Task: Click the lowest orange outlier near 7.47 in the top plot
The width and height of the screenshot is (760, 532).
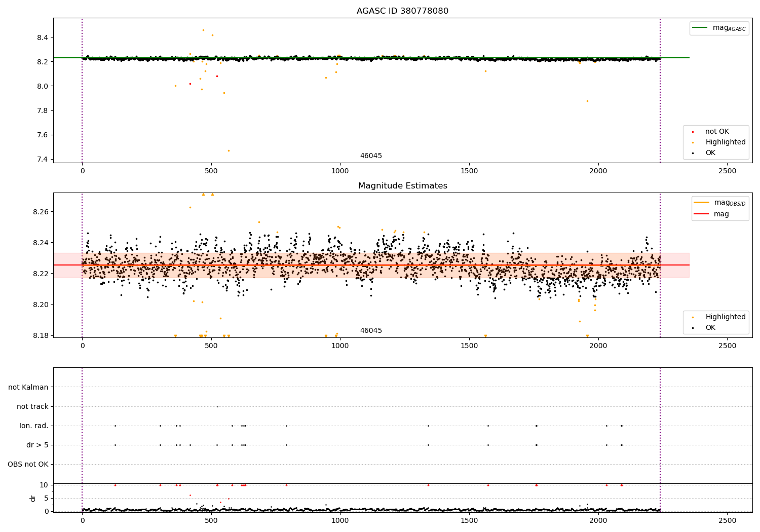Action: tap(229, 150)
